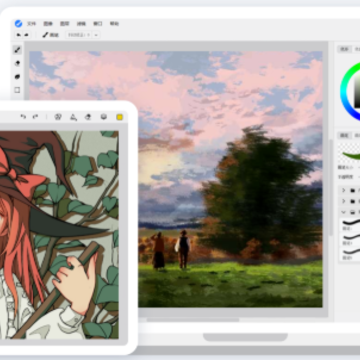
Task: Select the rectangle selection tool
Action: click(17, 90)
